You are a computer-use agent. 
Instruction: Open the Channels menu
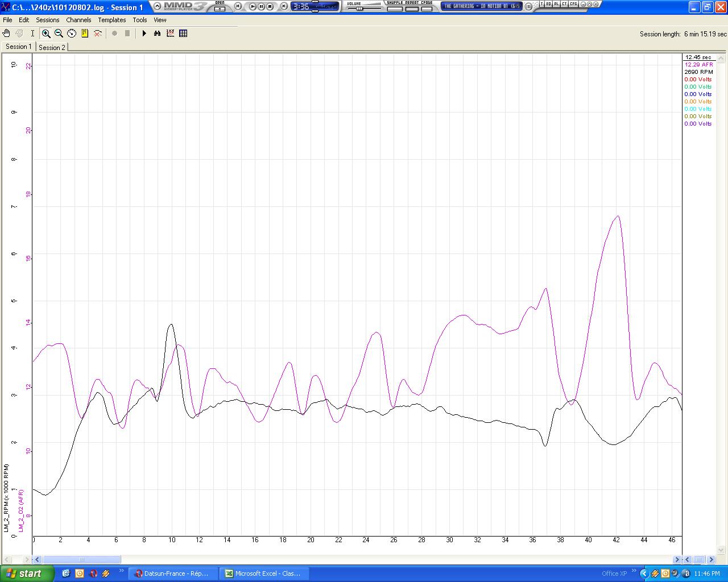click(x=78, y=20)
